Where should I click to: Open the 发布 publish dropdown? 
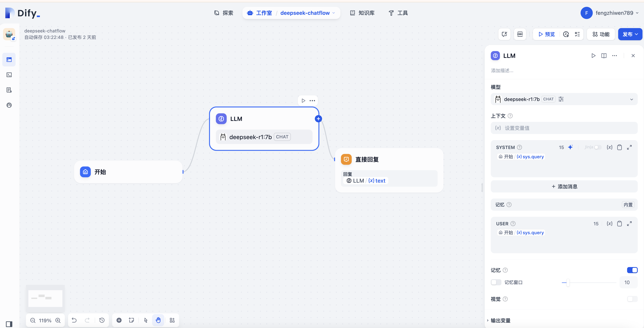(630, 34)
